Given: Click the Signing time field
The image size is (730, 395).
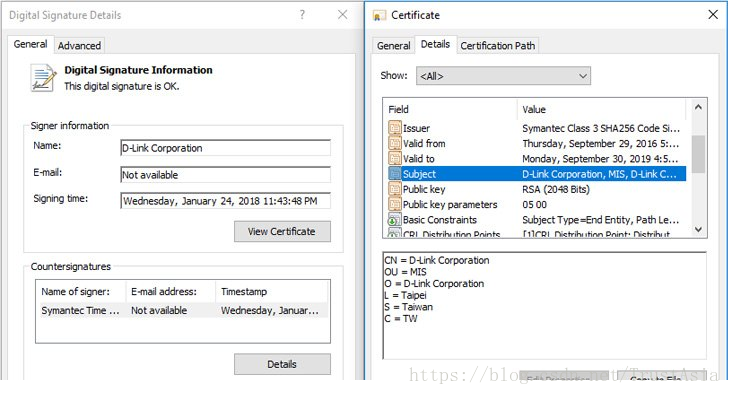Looking at the screenshot, I should pos(225,201).
